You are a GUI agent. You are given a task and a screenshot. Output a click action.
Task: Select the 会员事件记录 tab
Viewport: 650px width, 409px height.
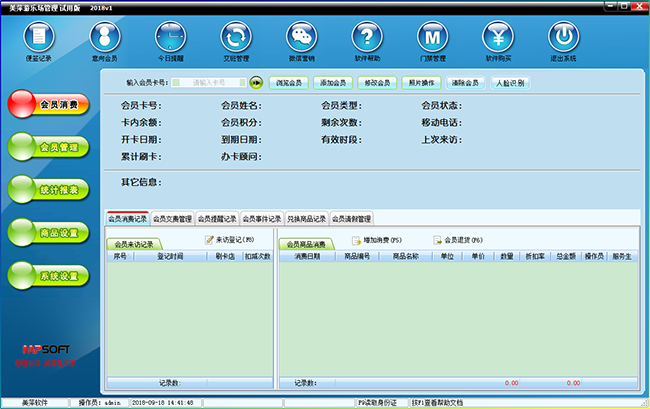(261, 218)
